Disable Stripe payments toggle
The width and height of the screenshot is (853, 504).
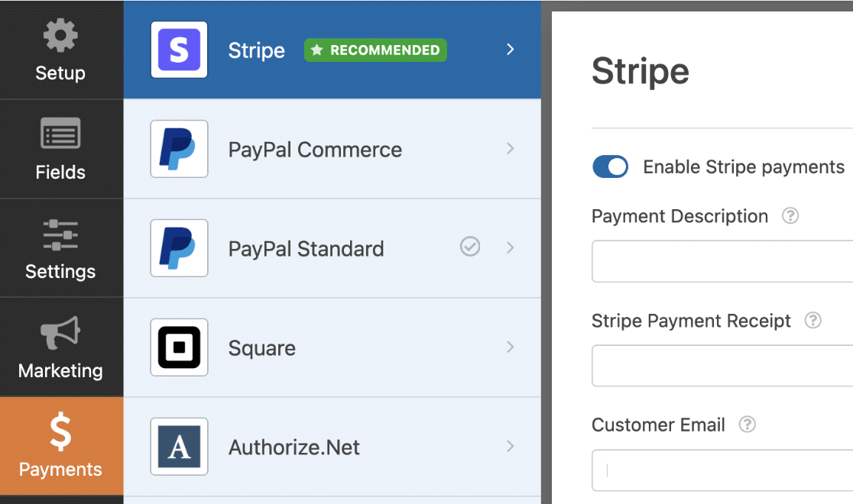[x=610, y=166]
